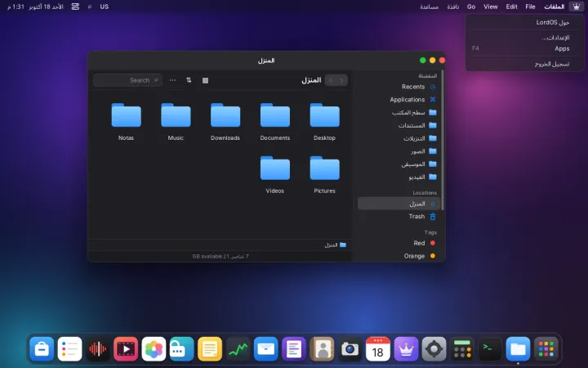
Task: Open the View menu
Action: tap(491, 7)
